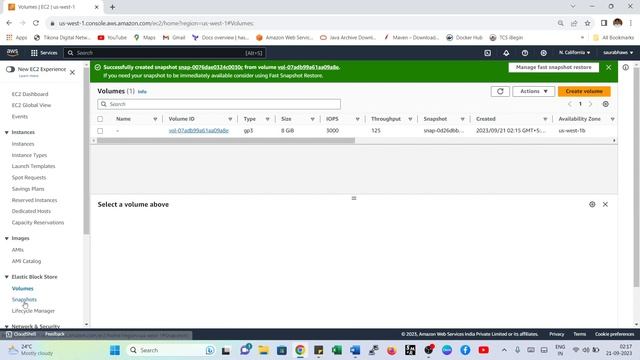Open a new browser tab
Screen dimensions: 640x360
112,7
